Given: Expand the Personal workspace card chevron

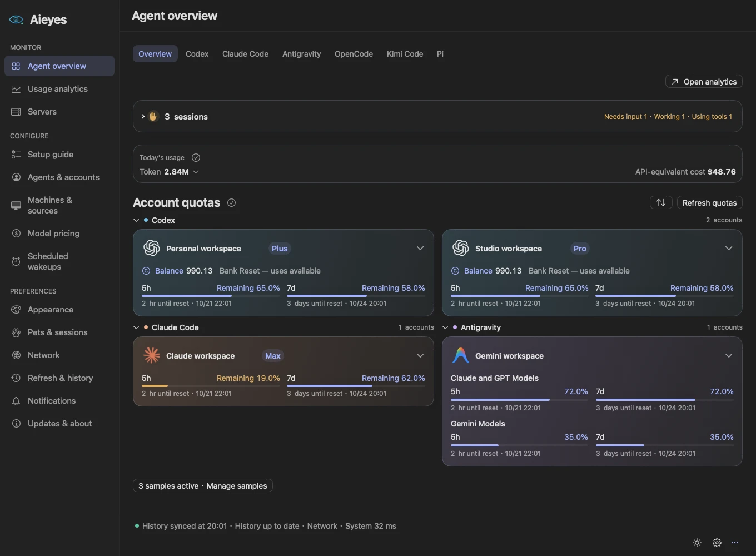Looking at the screenshot, I should click(x=420, y=248).
